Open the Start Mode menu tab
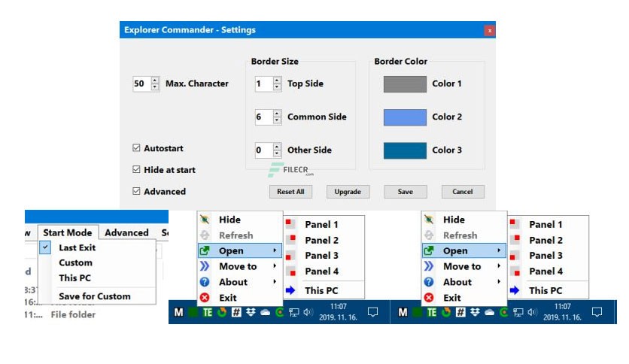 click(x=68, y=232)
